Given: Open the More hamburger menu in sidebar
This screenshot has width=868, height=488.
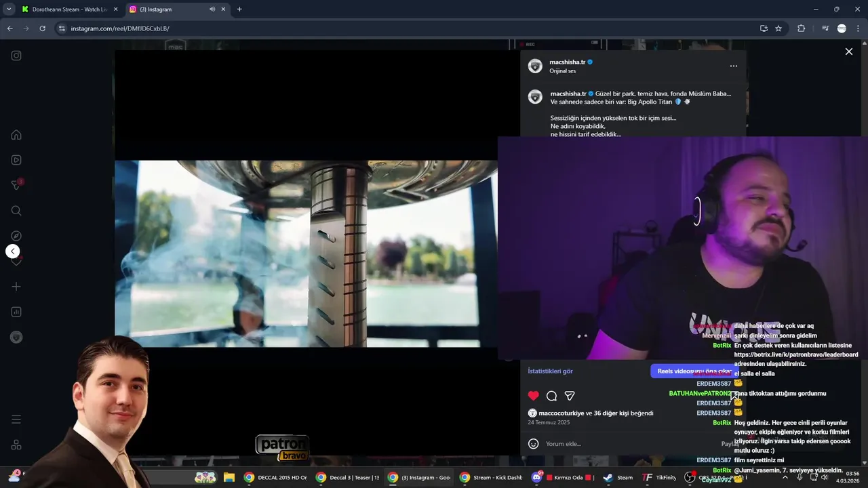Looking at the screenshot, I should 16,420.
